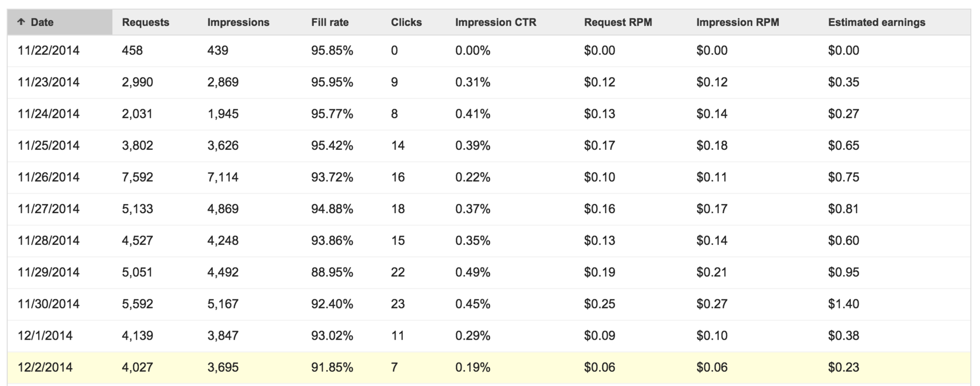This screenshot has height=386, width=980.
Task: Click the sort arrow beside Date
Action: tap(21, 22)
